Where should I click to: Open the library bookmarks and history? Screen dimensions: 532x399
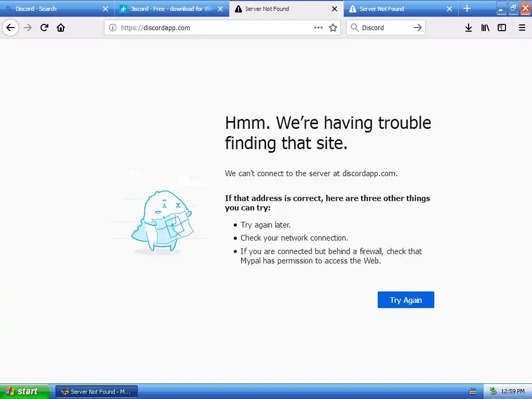[485, 28]
